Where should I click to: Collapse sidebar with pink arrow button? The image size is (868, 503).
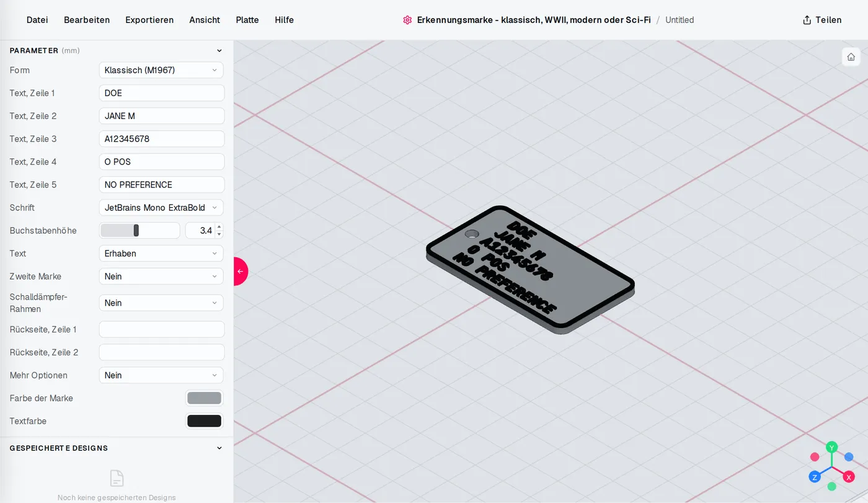(240, 271)
